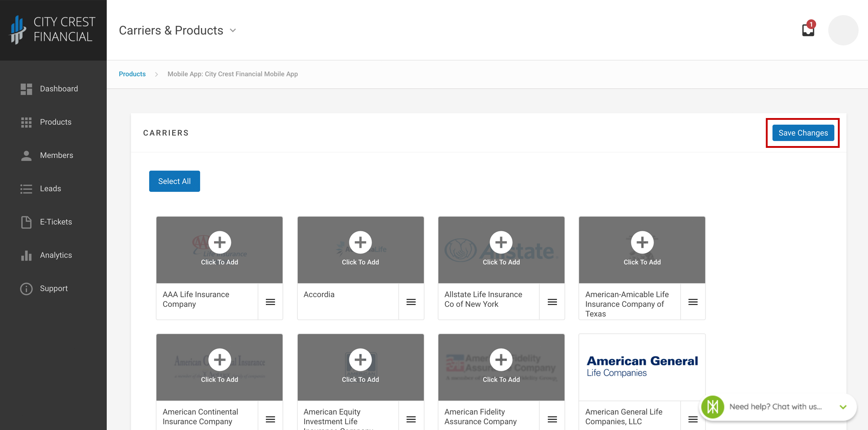Open the Members section

(47, 155)
